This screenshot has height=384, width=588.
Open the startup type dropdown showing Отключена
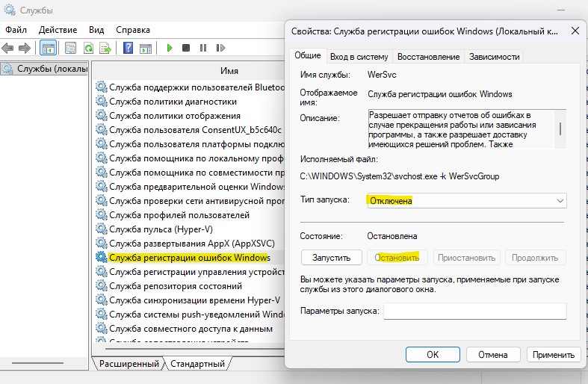(x=465, y=200)
